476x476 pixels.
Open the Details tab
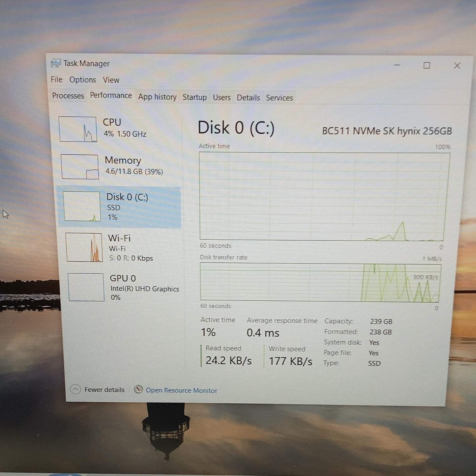(x=248, y=98)
